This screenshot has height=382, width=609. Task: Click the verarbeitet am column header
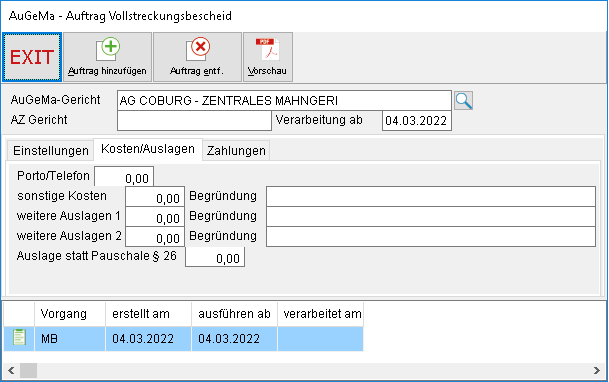pyautogui.click(x=320, y=314)
